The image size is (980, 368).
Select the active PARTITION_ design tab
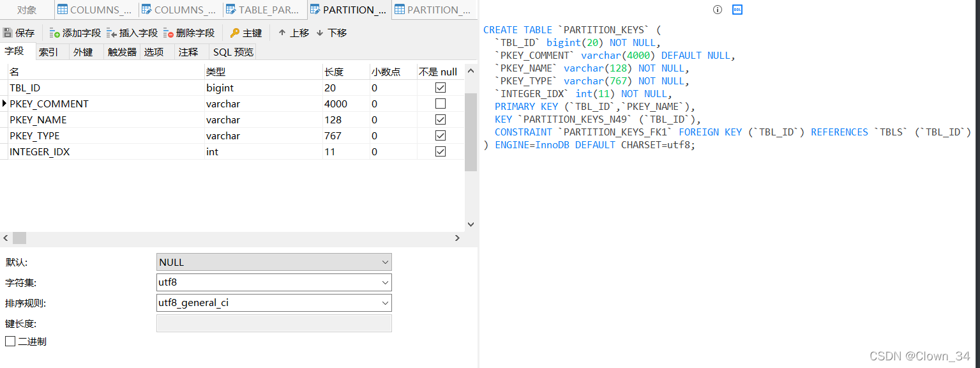pos(348,10)
